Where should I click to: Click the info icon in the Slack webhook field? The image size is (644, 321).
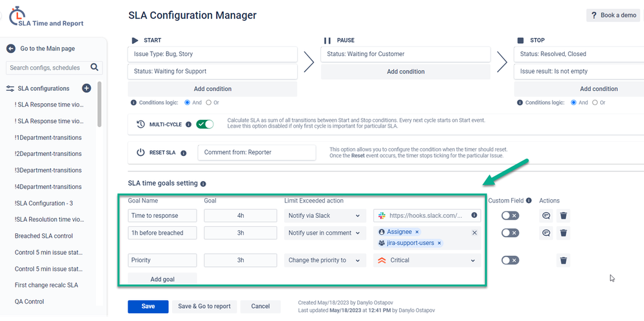(474, 215)
